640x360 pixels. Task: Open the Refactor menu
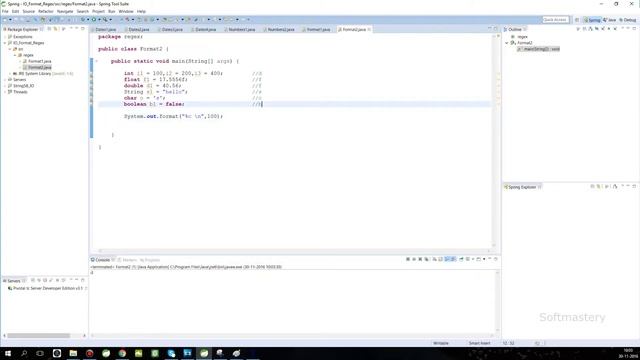[x=46, y=11]
